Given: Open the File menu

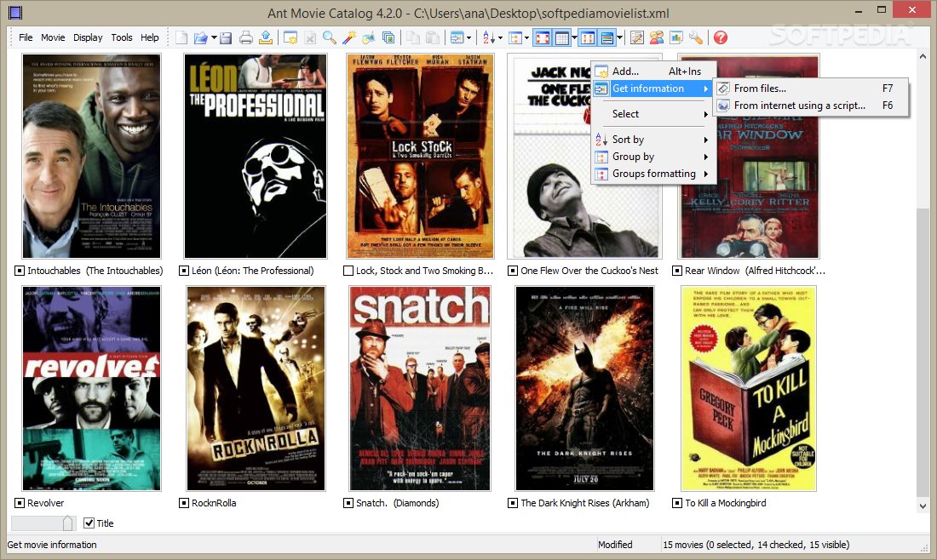Looking at the screenshot, I should [26, 37].
